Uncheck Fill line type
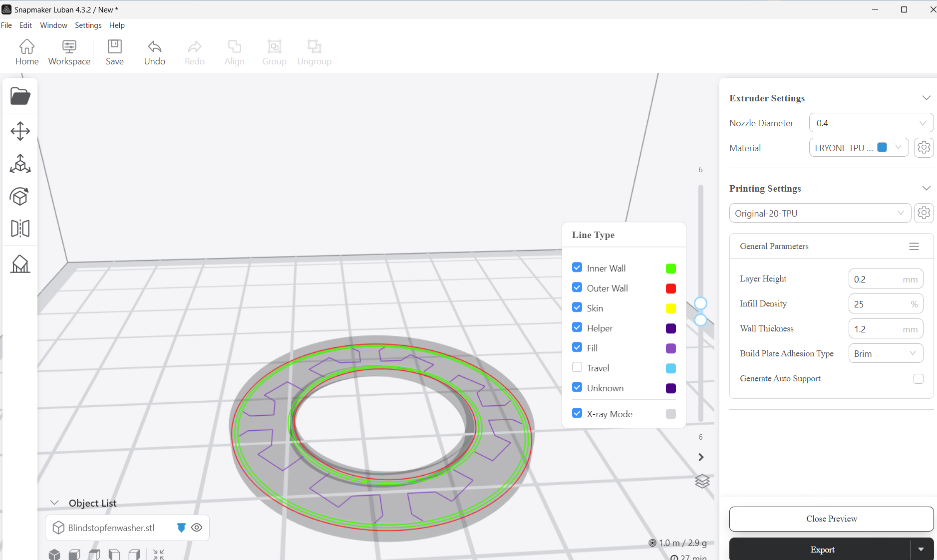This screenshot has width=937, height=560. click(x=577, y=347)
